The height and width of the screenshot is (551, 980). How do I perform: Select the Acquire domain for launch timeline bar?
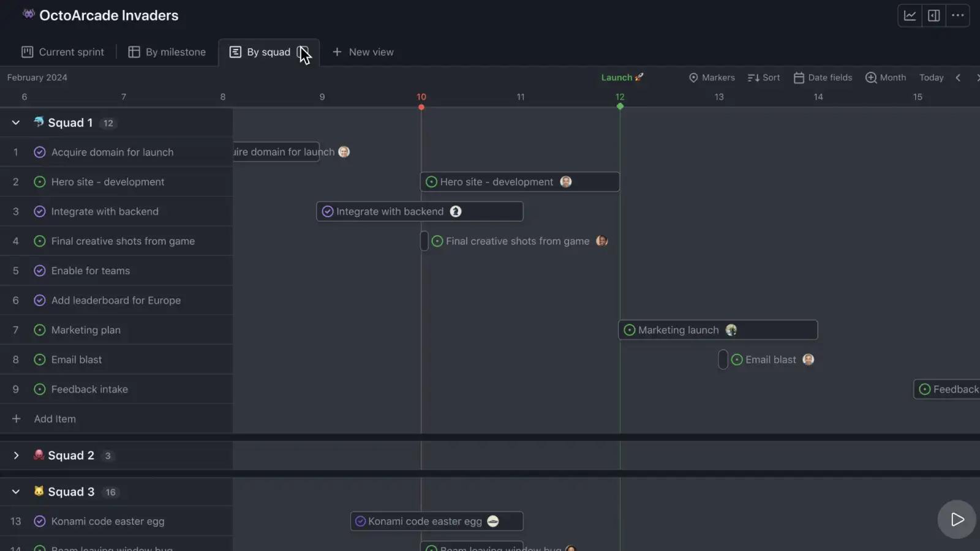[276, 152]
